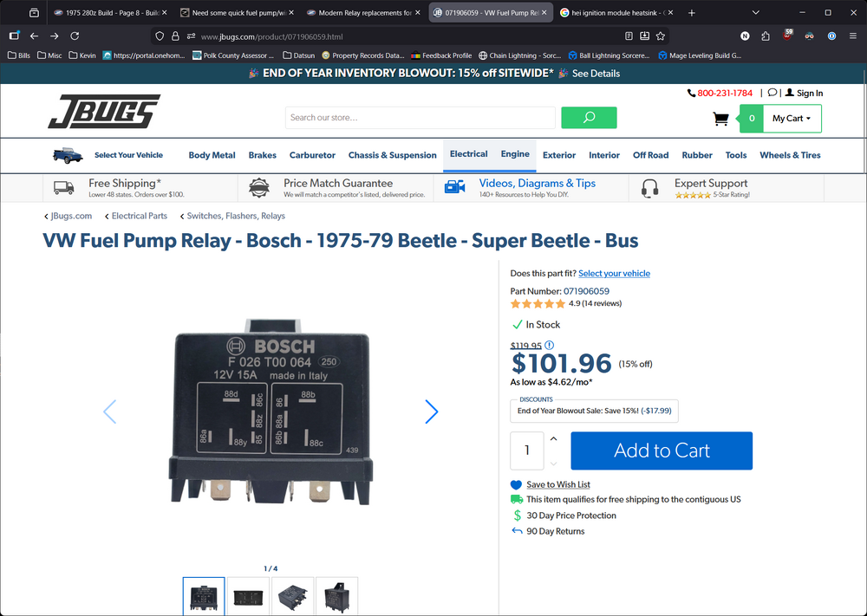The height and width of the screenshot is (616, 867).
Task: Click the 'Search our store' input field
Action: (420, 118)
